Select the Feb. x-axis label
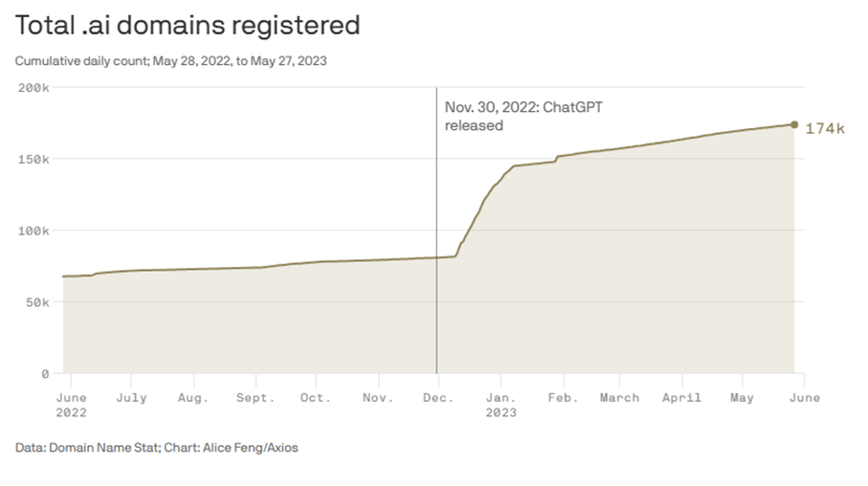The height and width of the screenshot is (486, 868). [x=562, y=397]
